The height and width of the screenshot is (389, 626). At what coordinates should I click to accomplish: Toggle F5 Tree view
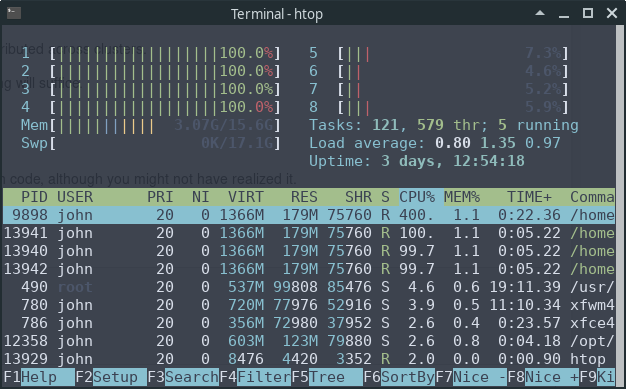tap(327, 377)
